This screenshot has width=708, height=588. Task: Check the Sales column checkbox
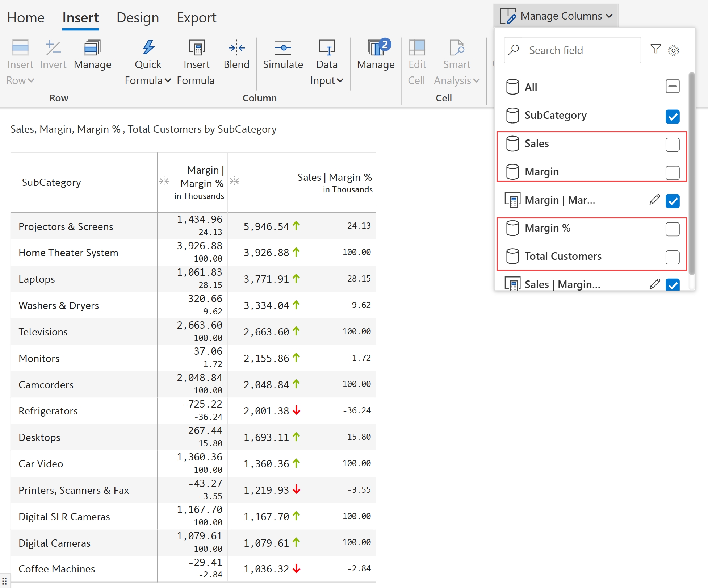coord(672,145)
